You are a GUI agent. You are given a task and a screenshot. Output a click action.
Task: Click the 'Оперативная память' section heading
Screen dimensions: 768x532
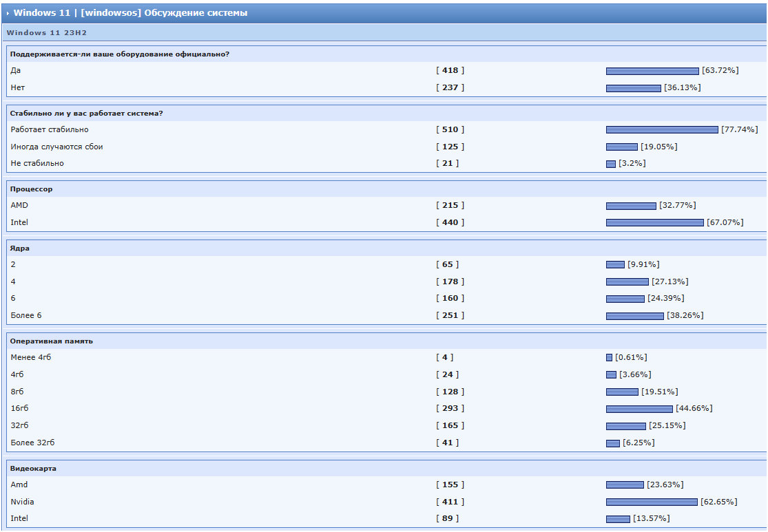[52, 341]
